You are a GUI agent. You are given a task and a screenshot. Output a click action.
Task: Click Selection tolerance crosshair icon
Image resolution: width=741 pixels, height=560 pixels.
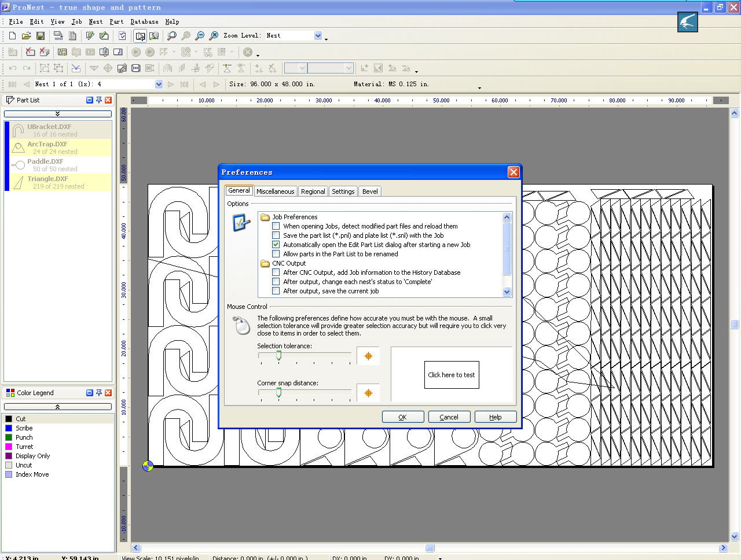[368, 356]
